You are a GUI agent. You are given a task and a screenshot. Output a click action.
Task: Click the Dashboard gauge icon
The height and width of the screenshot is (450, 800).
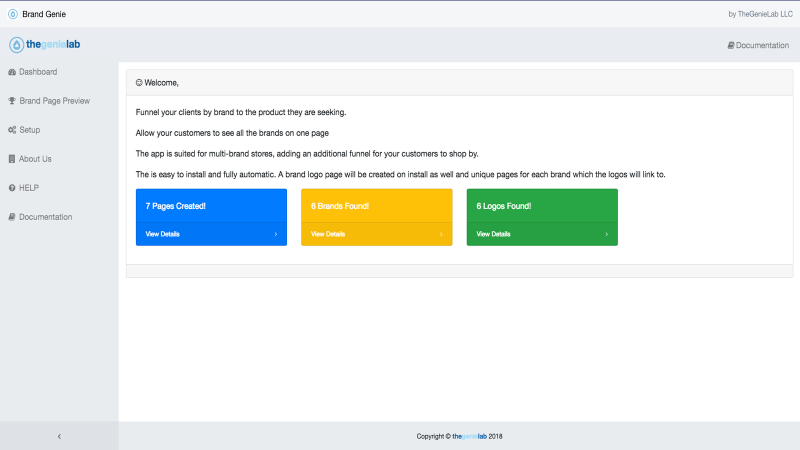click(x=12, y=72)
